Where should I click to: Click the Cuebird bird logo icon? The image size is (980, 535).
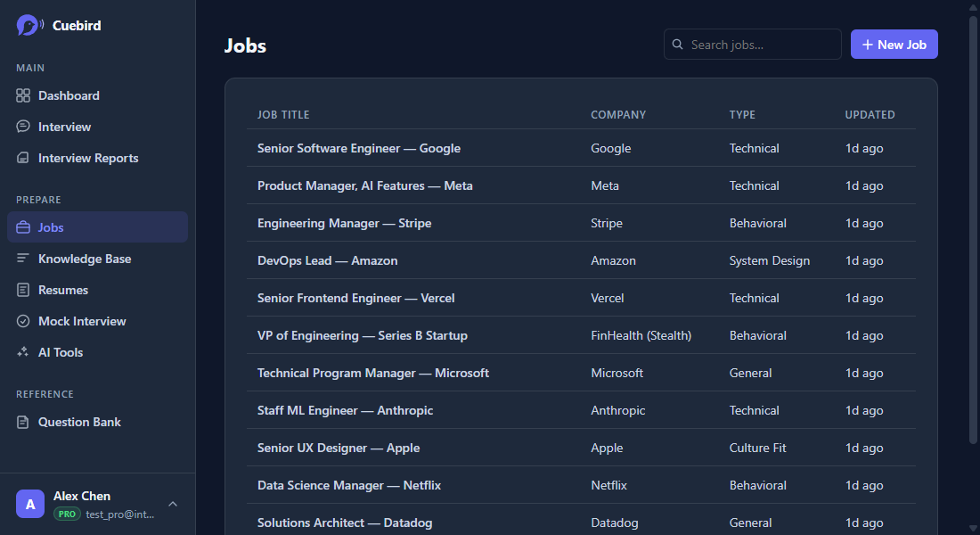click(x=29, y=26)
